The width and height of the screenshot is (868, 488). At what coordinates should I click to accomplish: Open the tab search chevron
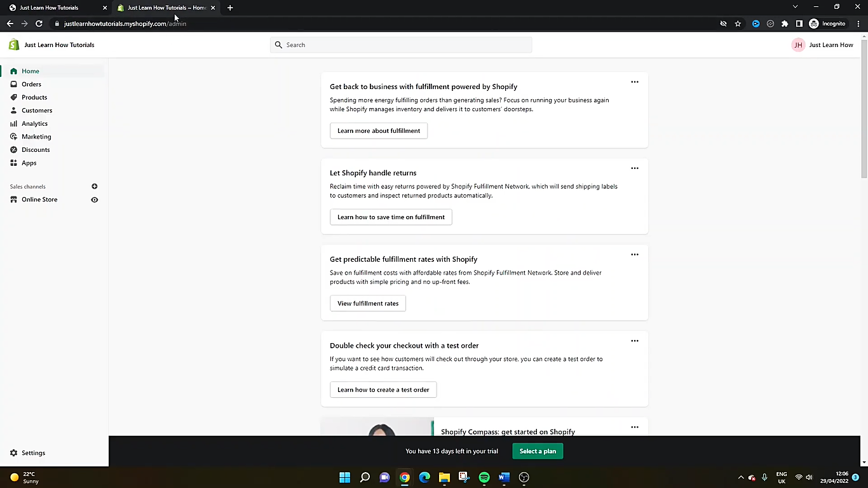[x=795, y=7]
